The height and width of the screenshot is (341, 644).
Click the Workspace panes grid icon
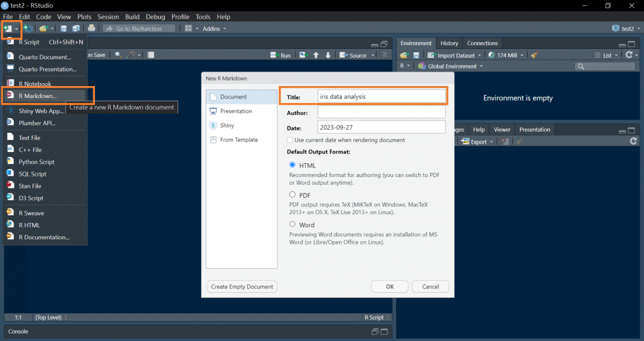click(x=189, y=28)
